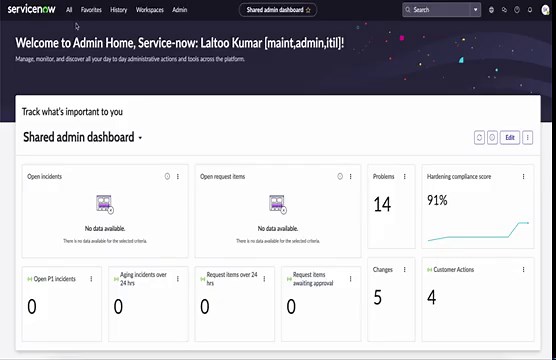The image size is (556, 360).
Task: Open the History menu
Action: click(118, 10)
